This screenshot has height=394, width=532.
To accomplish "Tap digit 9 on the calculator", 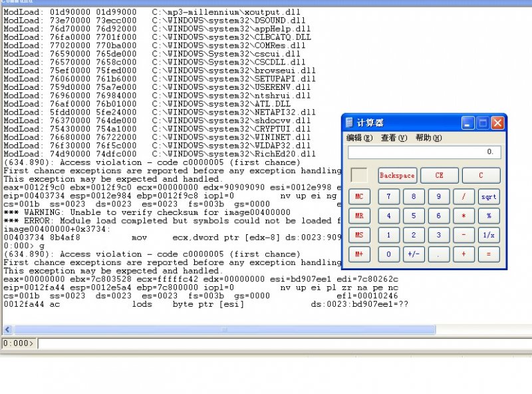I will tap(439, 196).
